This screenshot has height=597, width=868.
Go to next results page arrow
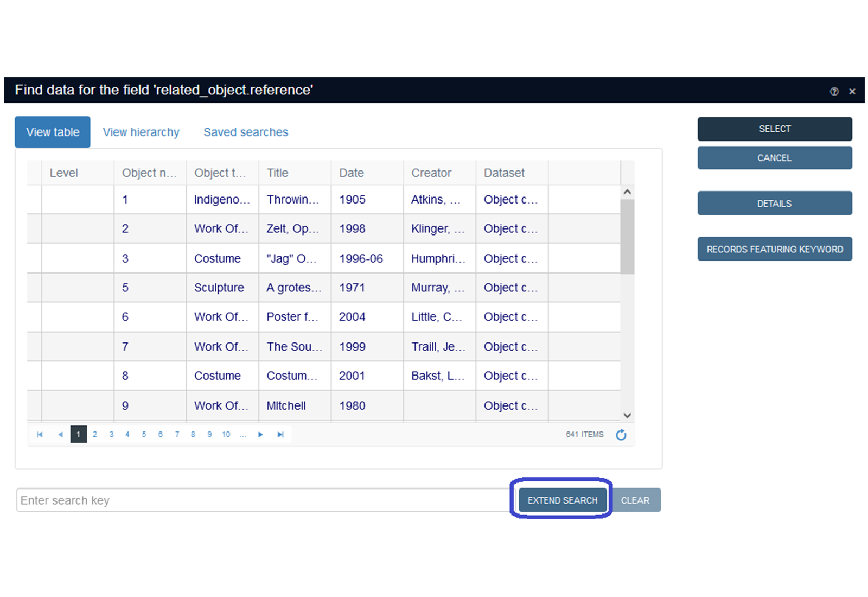click(261, 435)
